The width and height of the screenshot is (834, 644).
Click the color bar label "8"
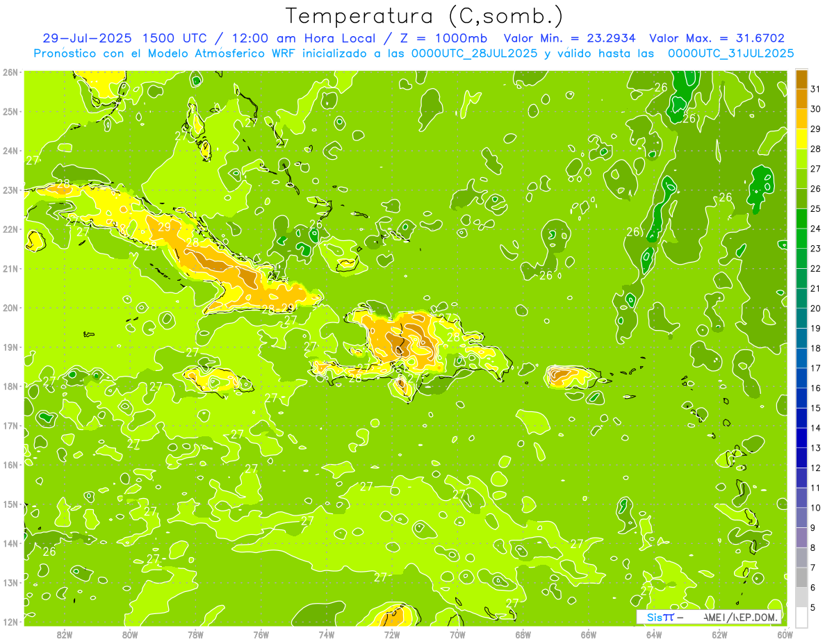815,547
